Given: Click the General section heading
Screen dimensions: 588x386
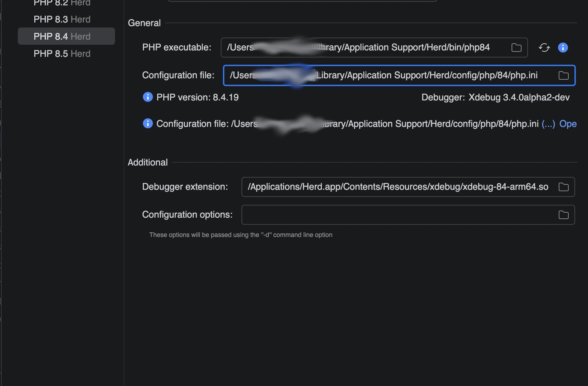Looking at the screenshot, I should [x=144, y=23].
